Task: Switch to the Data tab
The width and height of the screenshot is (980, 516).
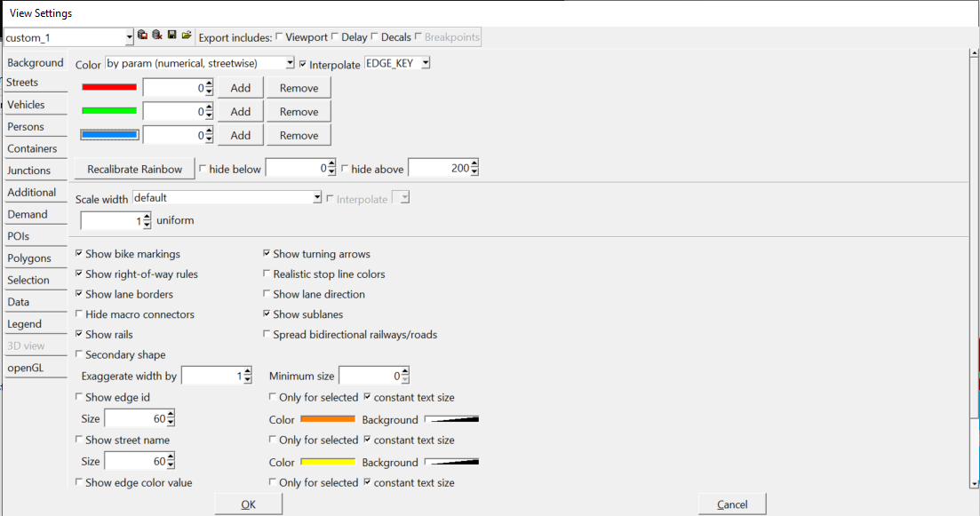Action: click(36, 302)
